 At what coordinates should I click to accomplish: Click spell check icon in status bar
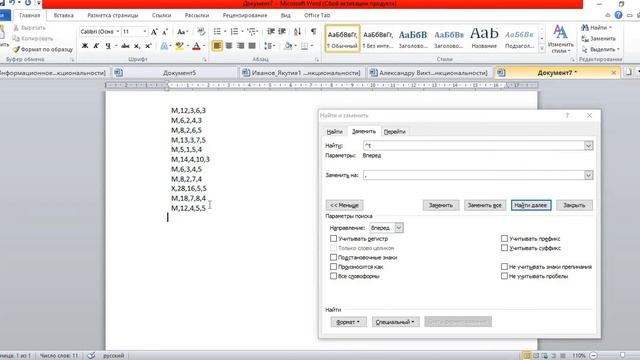pyautogui.click(x=91, y=356)
